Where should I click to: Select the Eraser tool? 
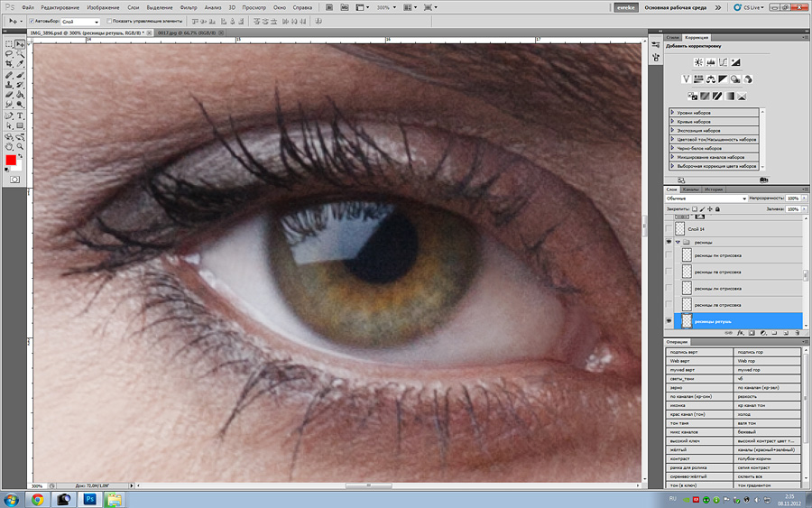click(x=9, y=95)
